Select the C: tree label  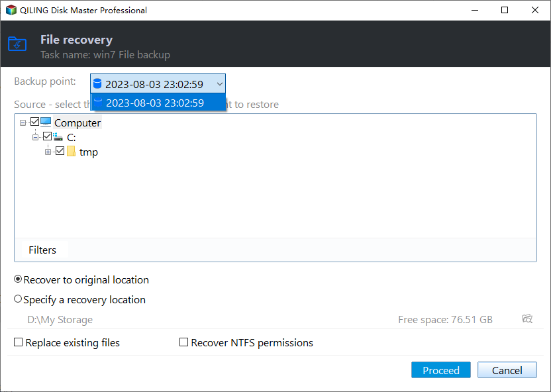click(x=72, y=137)
